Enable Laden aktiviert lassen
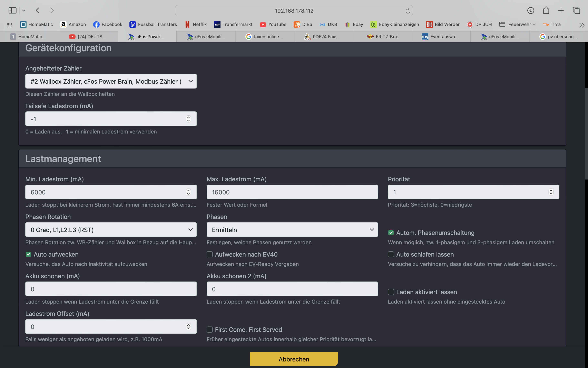The image size is (588, 368). [391, 292]
